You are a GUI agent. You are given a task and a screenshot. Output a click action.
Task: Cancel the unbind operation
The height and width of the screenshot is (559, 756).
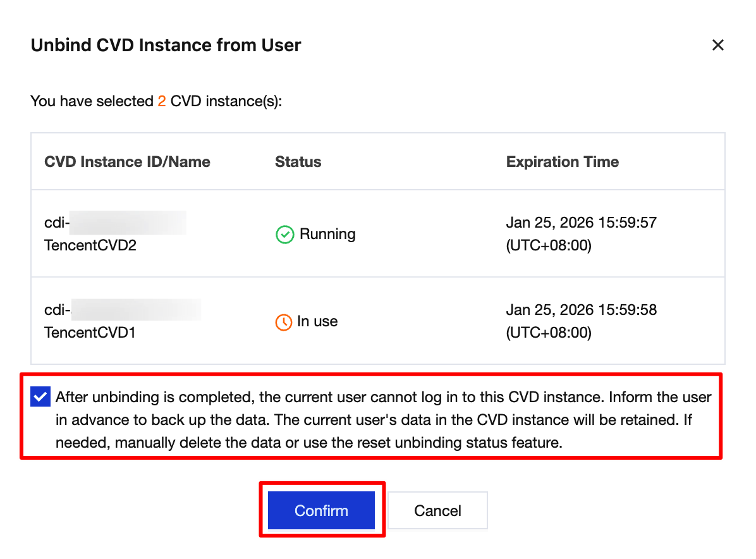(x=437, y=510)
